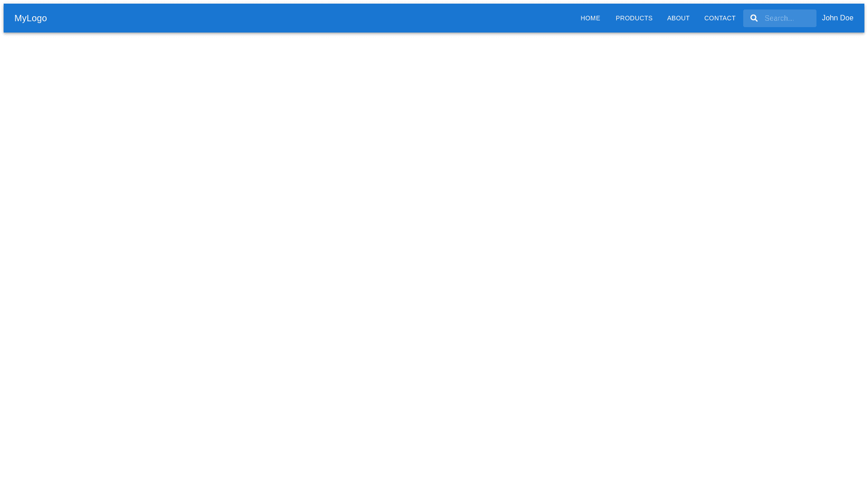This screenshot has height=488, width=868.
Task: Choose PRODUCTS in the header menu
Action: [x=634, y=19]
